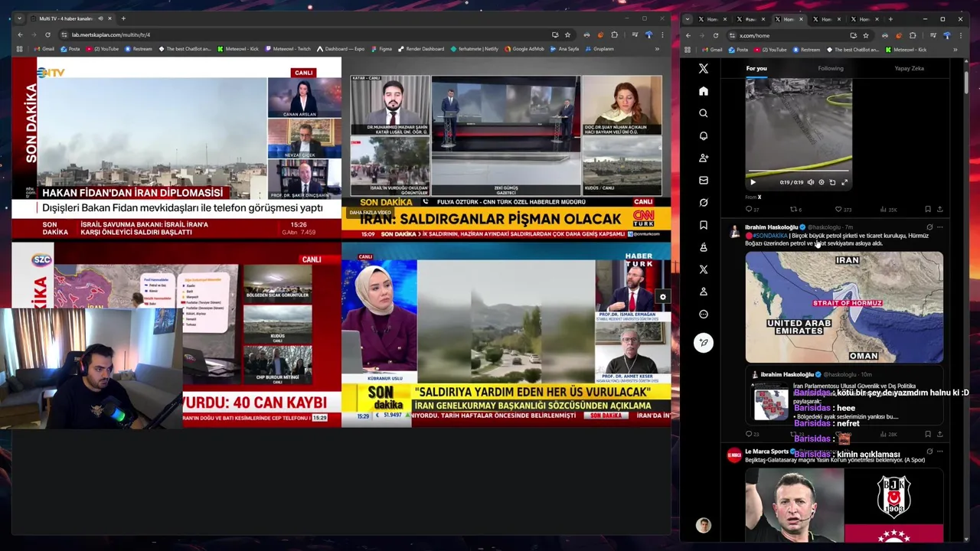Open X Bookmarks in sidebar
The width and height of the screenshot is (980, 551).
click(x=703, y=225)
